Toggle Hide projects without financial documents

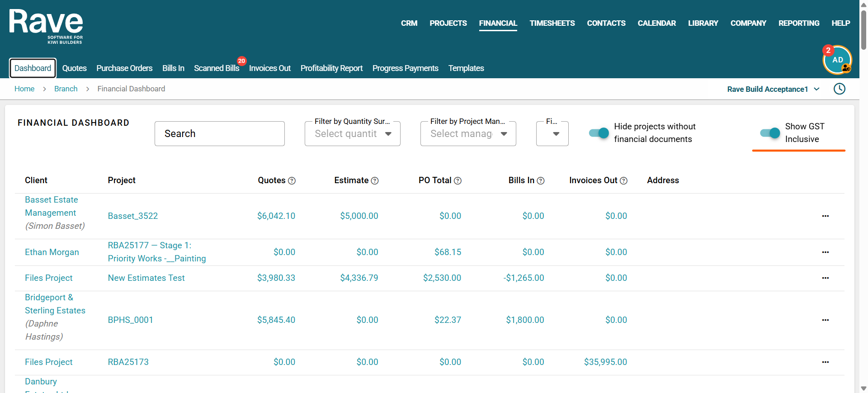coord(599,133)
